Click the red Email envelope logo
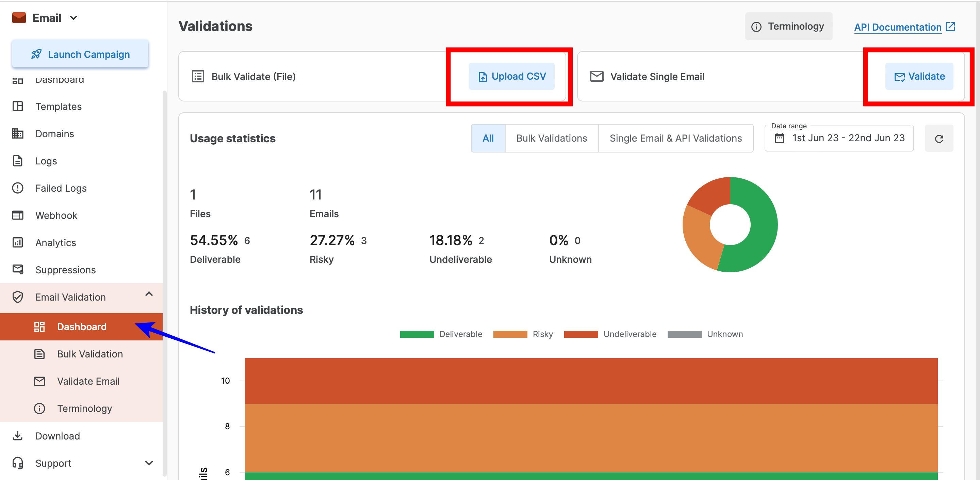The image size is (980, 480). tap(19, 18)
